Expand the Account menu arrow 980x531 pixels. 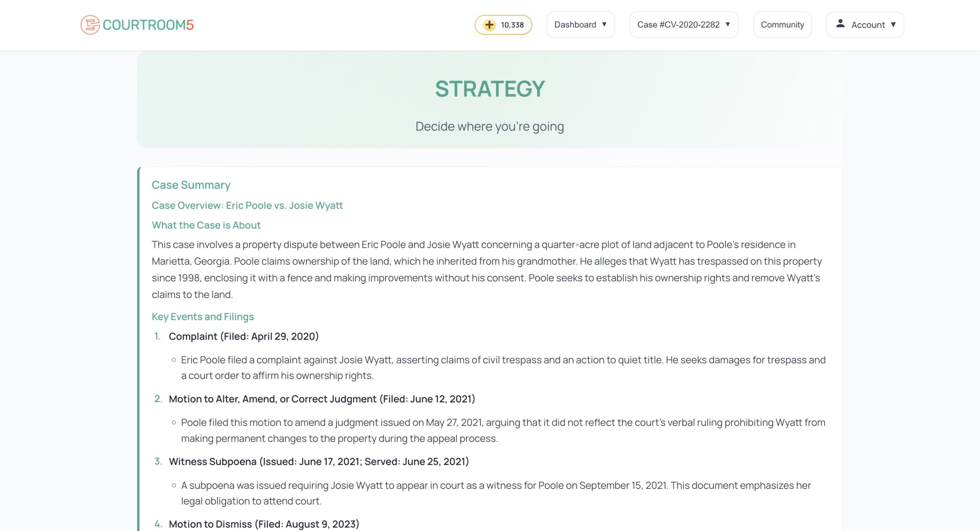tap(893, 24)
